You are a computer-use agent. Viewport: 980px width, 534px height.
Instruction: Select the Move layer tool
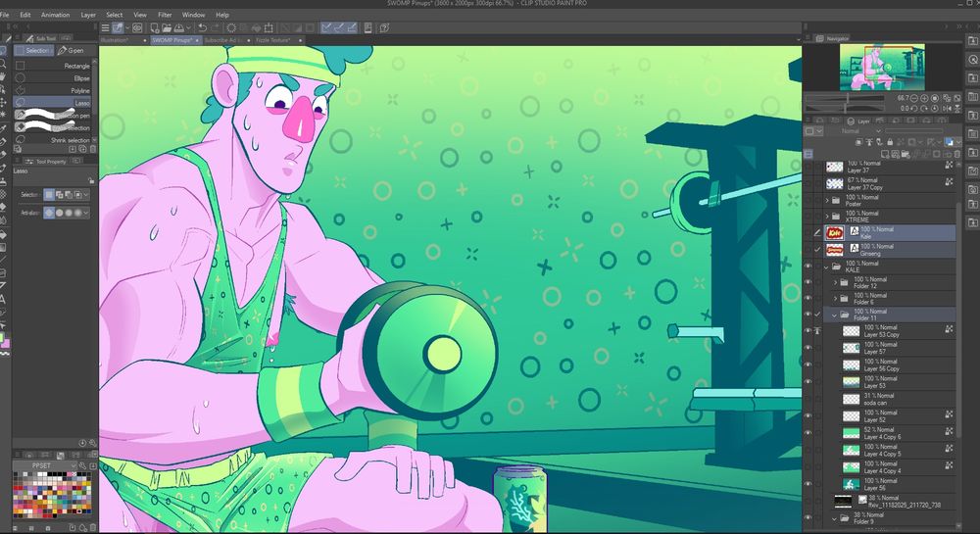[x=3, y=102]
